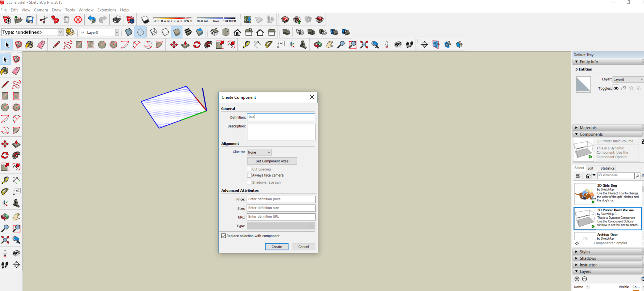Select Zoom Extents tool in top toolbar
Screen dimensions: 644x291
[364, 45]
